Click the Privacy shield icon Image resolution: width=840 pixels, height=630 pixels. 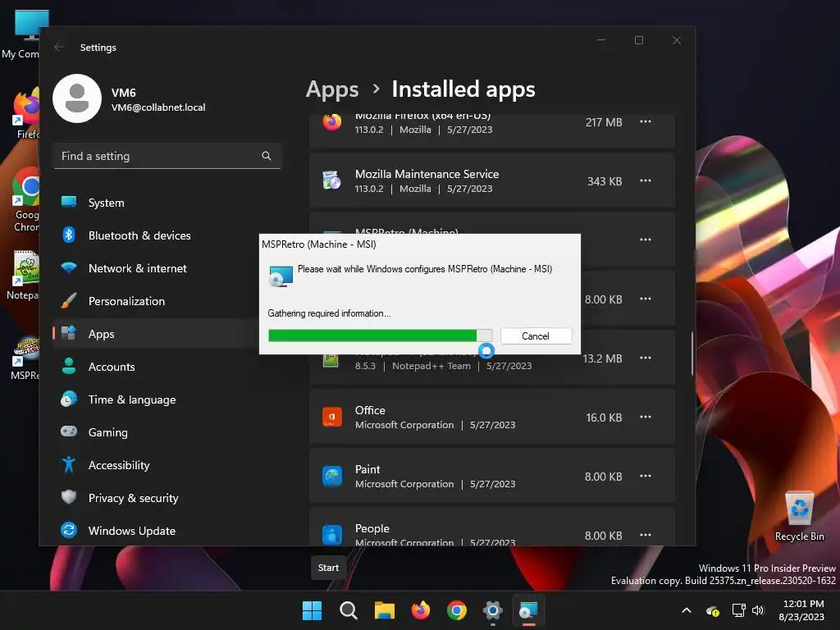pos(69,496)
